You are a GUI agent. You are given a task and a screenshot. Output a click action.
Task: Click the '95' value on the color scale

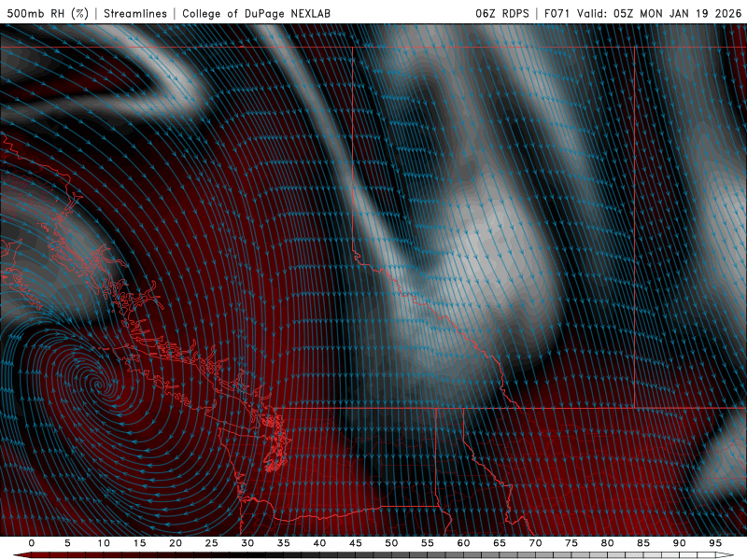pyautogui.click(x=715, y=543)
